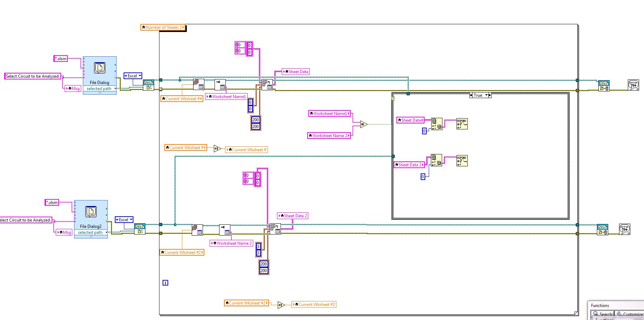Click the bottom Select Circuit to be Analyzed constant

pyautogui.click(x=25, y=220)
